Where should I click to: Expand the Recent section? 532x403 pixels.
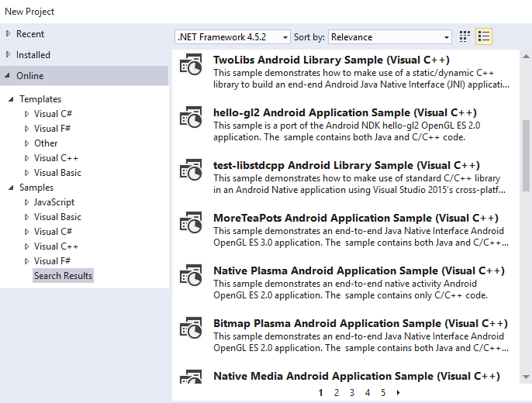(x=9, y=34)
